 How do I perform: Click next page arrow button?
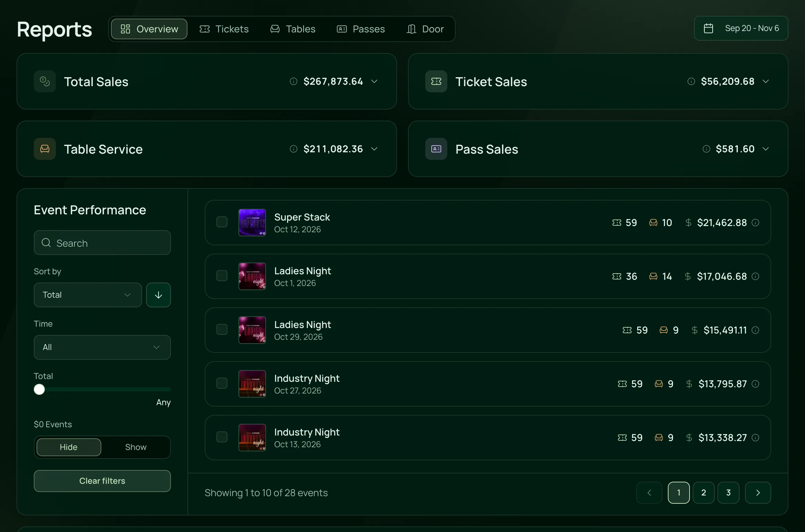[758, 493]
